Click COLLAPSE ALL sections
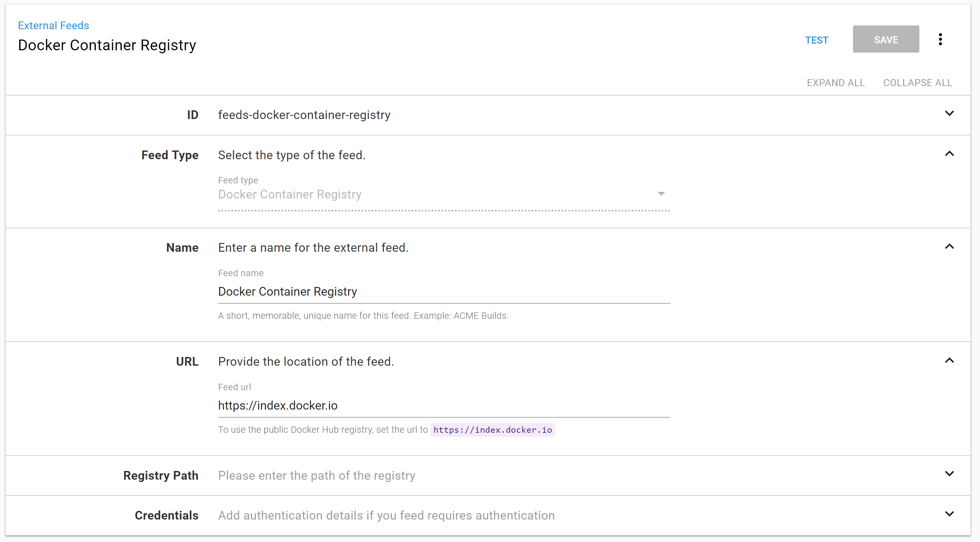This screenshot has width=980, height=542. (x=917, y=82)
